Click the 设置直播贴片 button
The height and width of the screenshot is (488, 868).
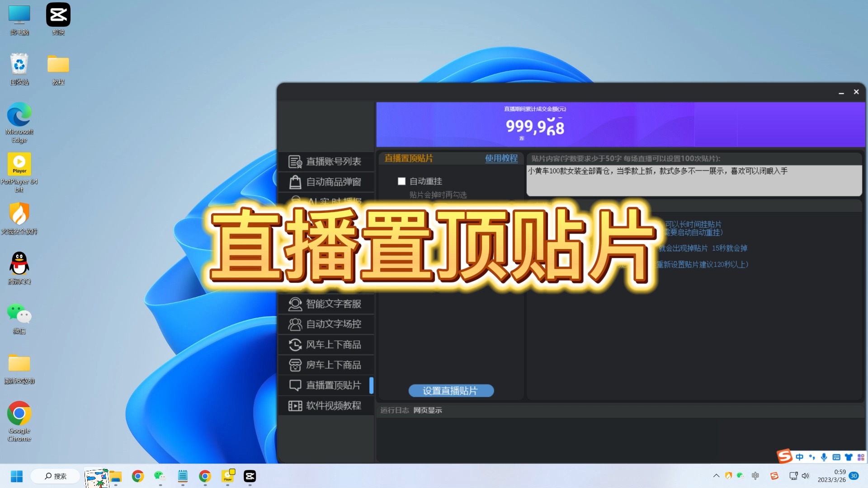coord(451,391)
